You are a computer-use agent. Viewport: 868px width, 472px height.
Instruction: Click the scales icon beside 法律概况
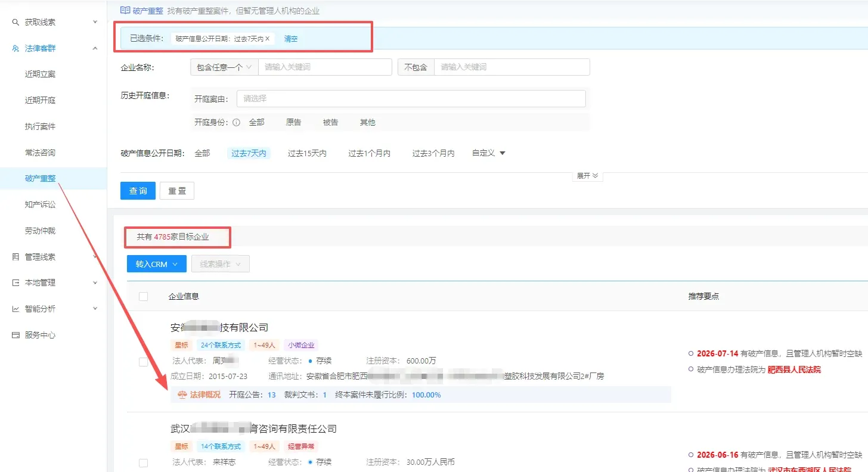click(182, 395)
